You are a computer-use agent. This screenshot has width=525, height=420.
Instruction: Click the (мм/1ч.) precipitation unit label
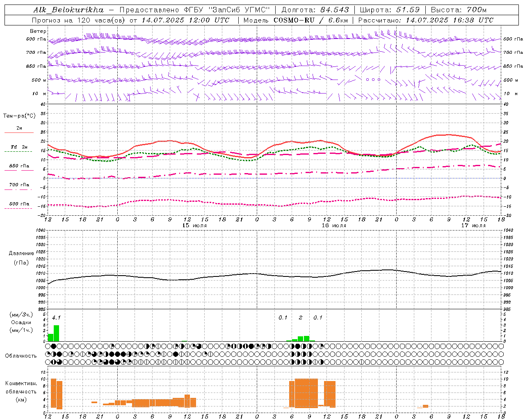point(21,330)
